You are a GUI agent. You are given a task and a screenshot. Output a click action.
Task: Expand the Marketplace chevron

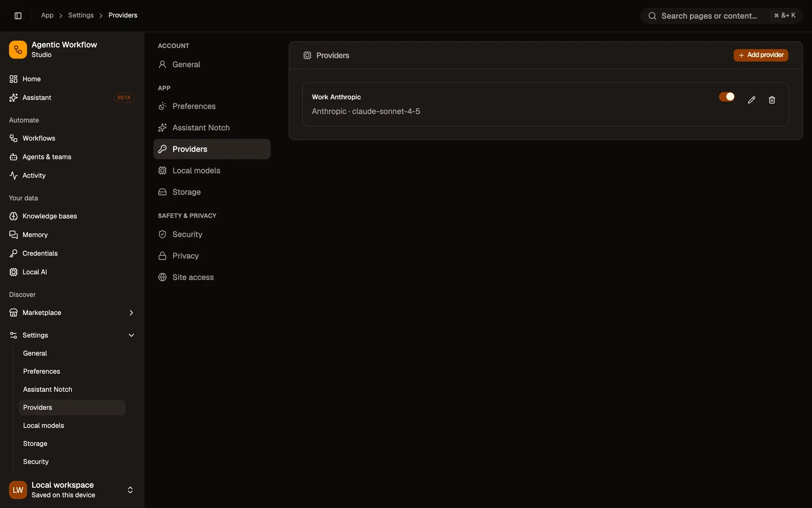[131, 313]
